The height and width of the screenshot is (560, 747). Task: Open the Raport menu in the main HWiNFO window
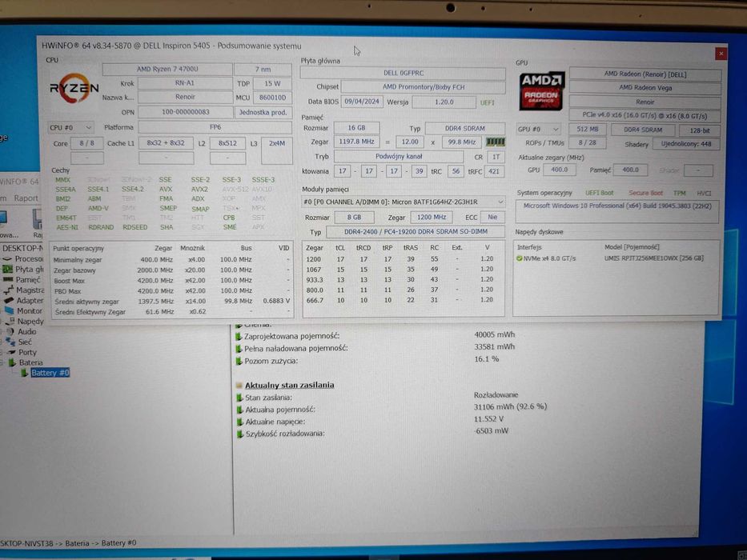pos(26,198)
